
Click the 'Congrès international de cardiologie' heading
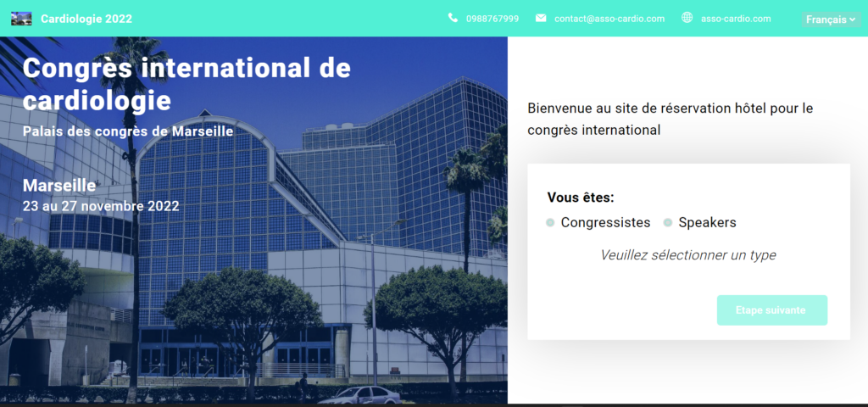(186, 84)
